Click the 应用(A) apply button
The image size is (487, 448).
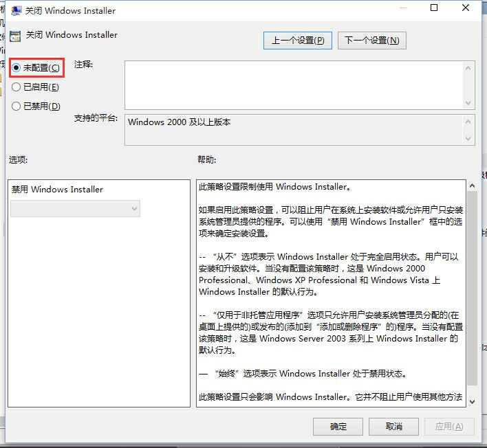449,427
